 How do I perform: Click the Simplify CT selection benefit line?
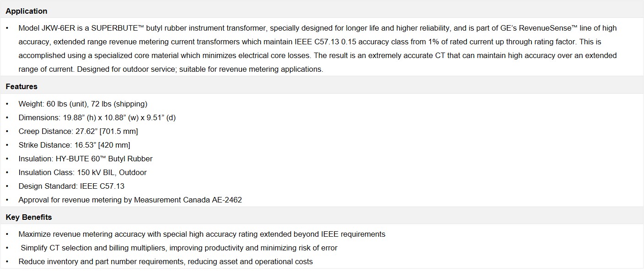point(179,248)
